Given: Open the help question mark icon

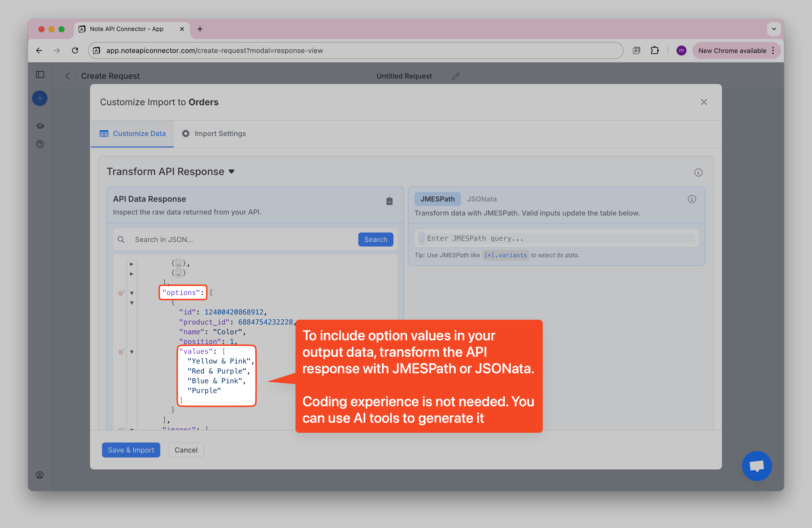Looking at the screenshot, I should click(40, 144).
